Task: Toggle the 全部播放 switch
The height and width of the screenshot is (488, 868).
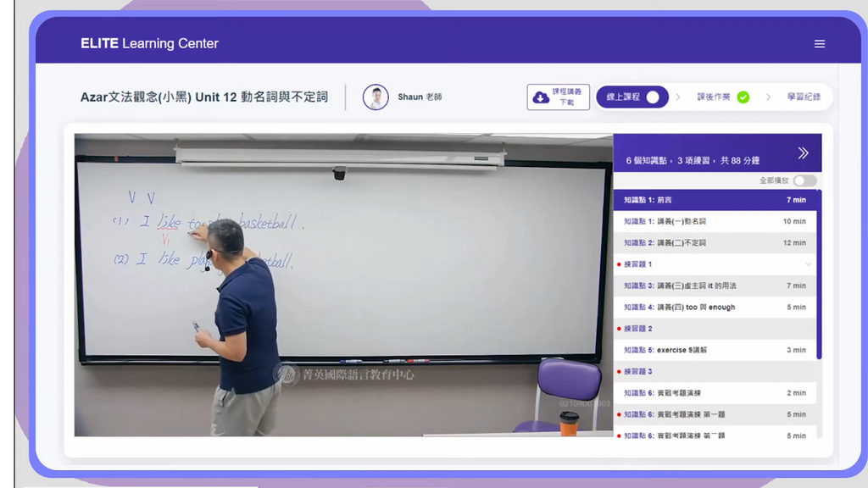Action: (804, 180)
